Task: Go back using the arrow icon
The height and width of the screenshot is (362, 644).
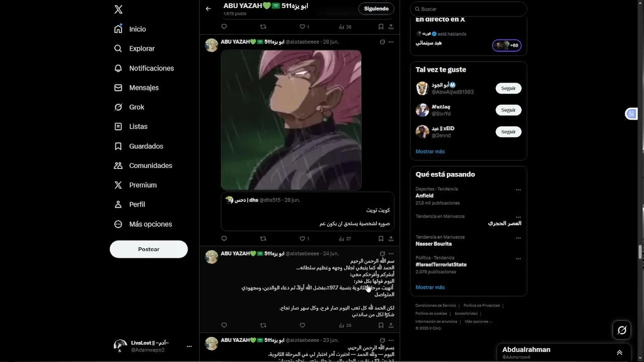Action: 208,9
